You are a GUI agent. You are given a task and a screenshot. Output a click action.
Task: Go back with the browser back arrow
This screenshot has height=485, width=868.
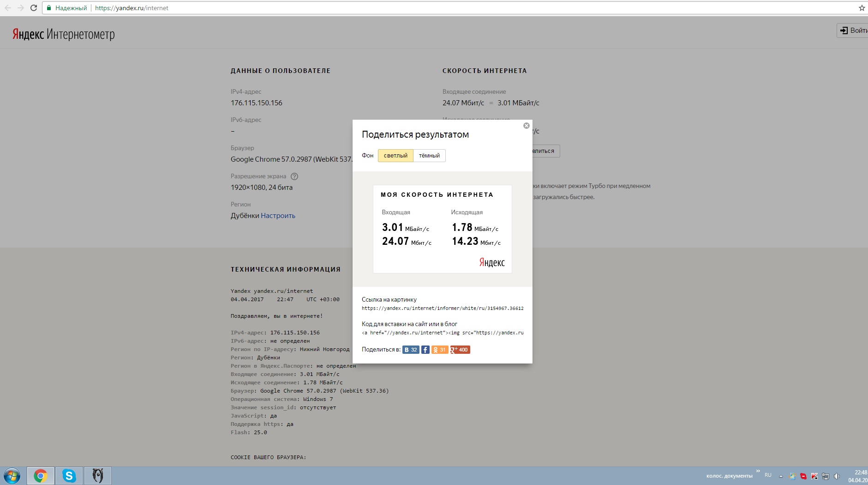click(8, 8)
